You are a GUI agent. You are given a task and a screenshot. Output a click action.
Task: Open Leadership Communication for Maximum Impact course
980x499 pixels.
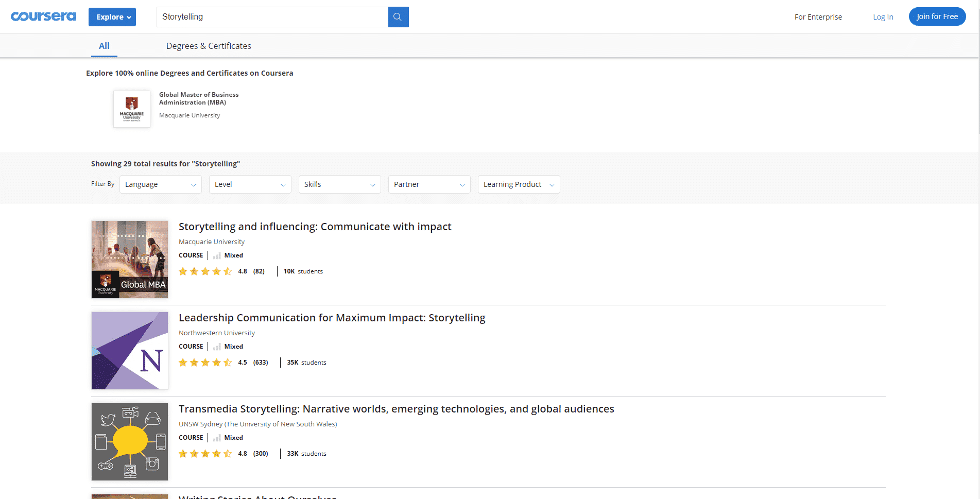(332, 318)
